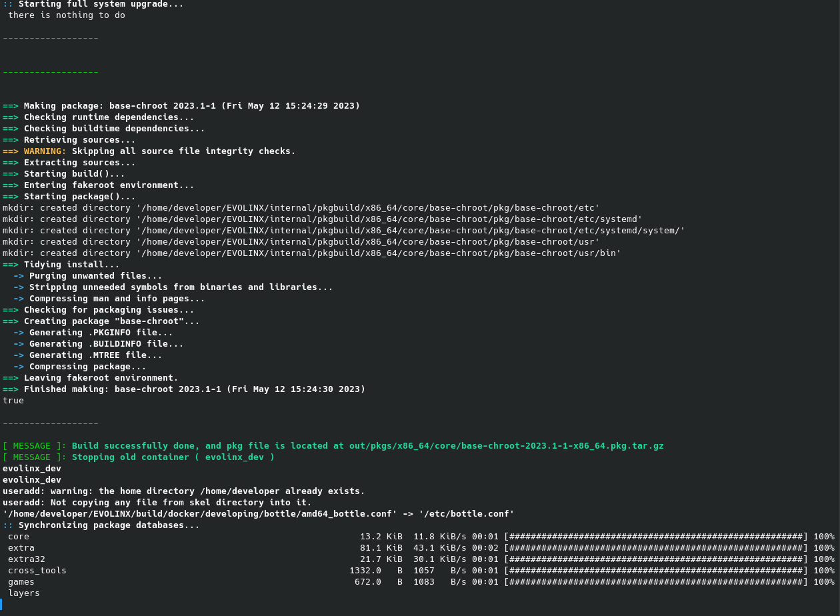This screenshot has height=616, width=840.
Task: Click the '13.2 KiB' size value
Action: coord(381,536)
